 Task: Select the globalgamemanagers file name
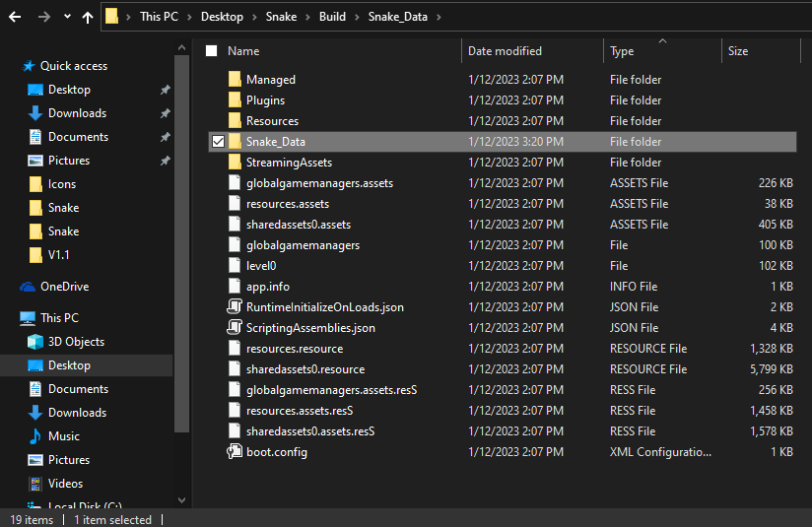pyautogui.click(x=303, y=245)
